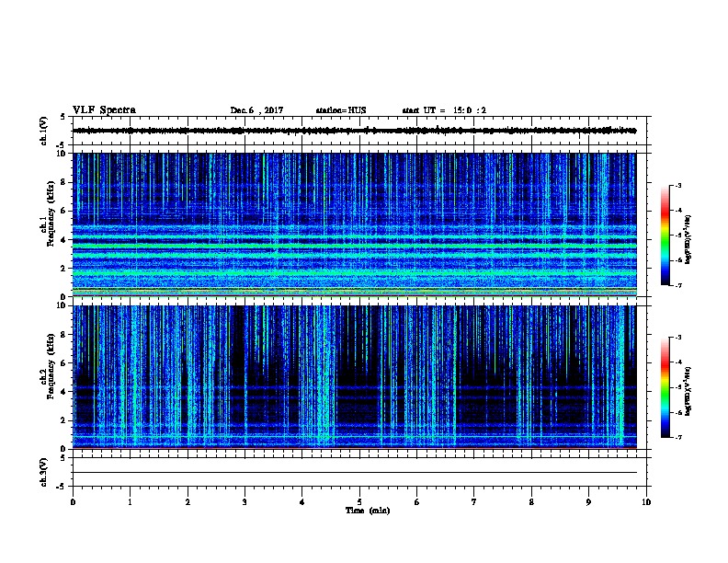The width and height of the screenshot is (728, 563).
Task: Click the '-7' label of ch.2 colorbar
Action: 677,437
